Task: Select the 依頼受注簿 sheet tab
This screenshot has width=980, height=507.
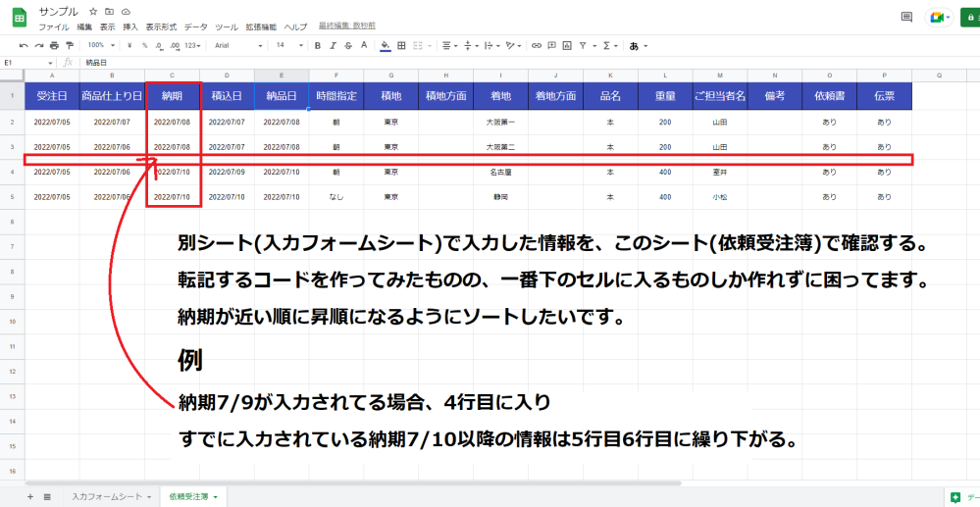Action: pos(193,497)
